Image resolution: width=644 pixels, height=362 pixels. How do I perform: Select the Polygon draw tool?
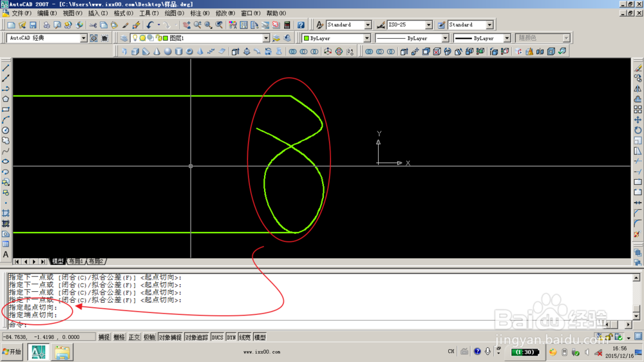6,99
